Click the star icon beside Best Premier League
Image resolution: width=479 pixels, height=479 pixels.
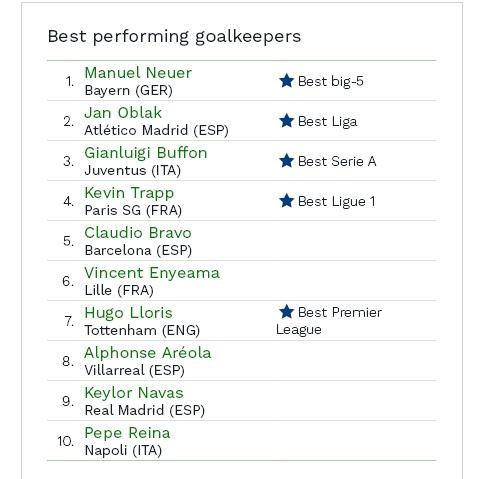(286, 312)
